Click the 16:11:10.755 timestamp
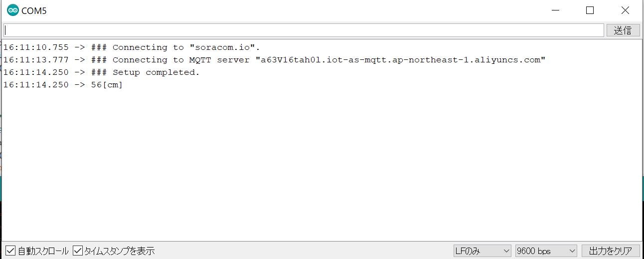Viewport: 644px width, 259px height. pyautogui.click(x=36, y=47)
